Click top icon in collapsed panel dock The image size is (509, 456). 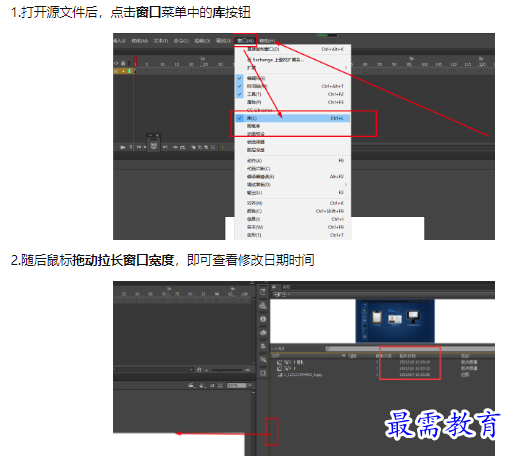coord(263,292)
